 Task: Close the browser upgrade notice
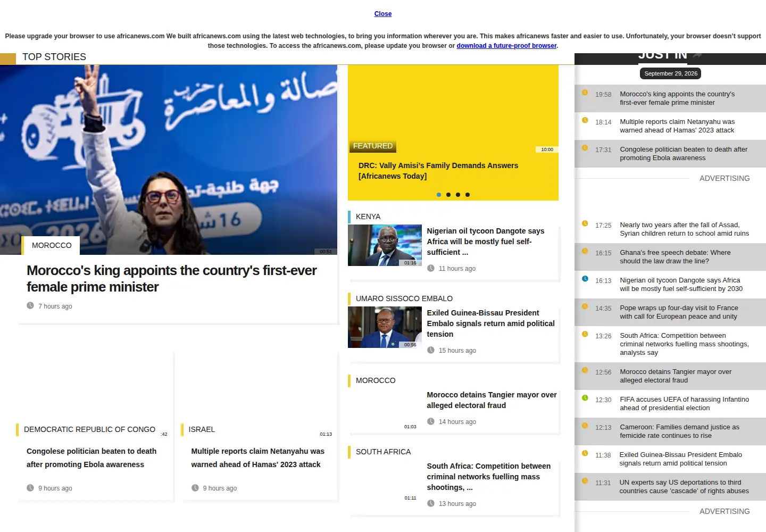pos(383,14)
